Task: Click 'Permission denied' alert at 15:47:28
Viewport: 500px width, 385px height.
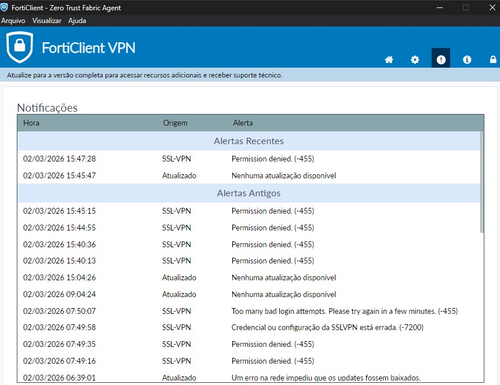Action: [x=273, y=159]
